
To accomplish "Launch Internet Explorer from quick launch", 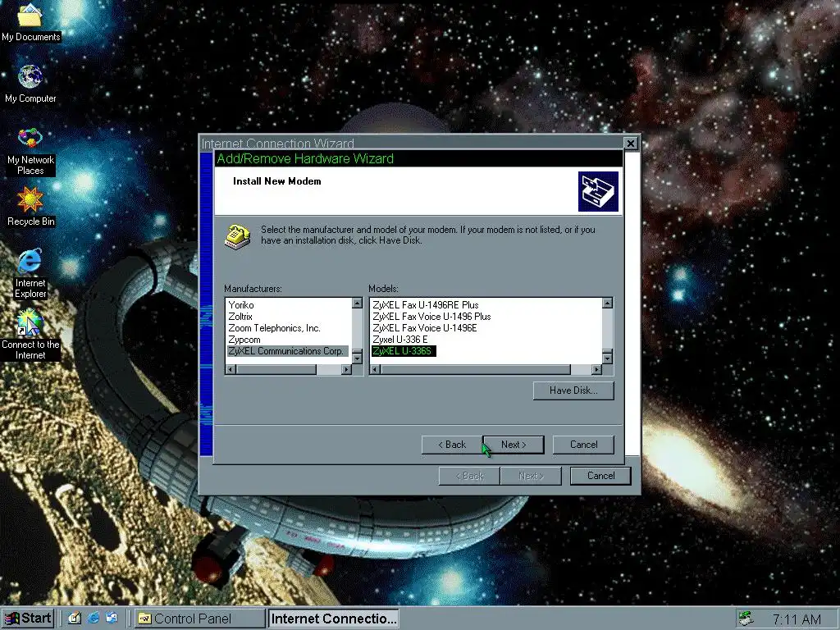I will click(94, 619).
